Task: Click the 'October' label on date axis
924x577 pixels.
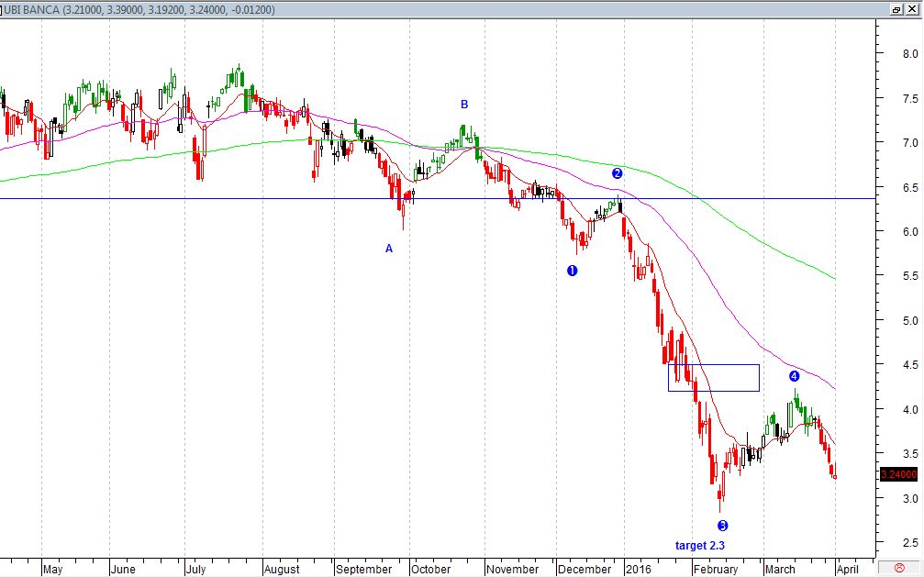Action: pyautogui.click(x=430, y=570)
